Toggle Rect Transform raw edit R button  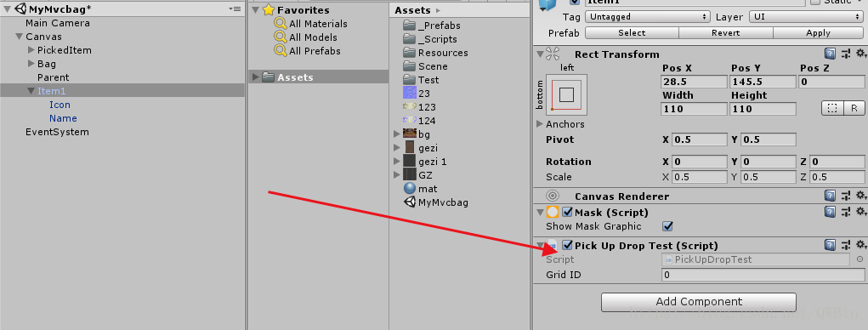[854, 109]
